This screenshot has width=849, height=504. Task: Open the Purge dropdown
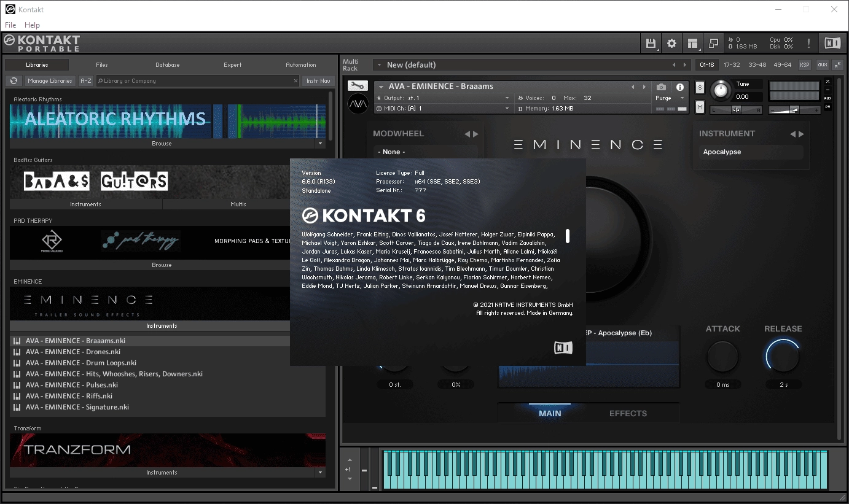(682, 98)
